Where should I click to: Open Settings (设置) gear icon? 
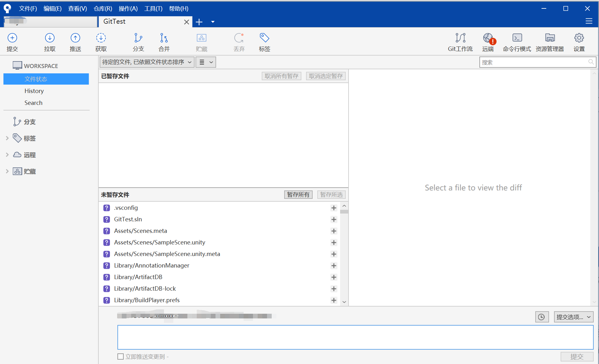coord(579,42)
